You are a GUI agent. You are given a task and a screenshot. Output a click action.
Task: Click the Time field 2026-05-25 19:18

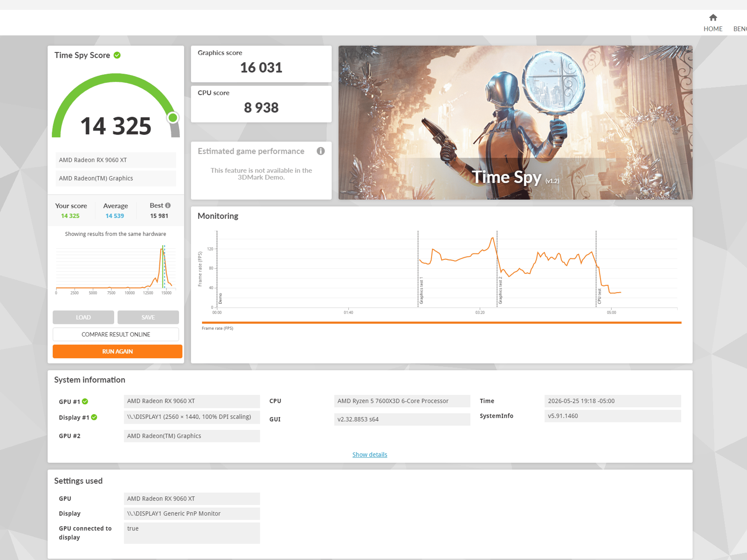pyautogui.click(x=612, y=401)
